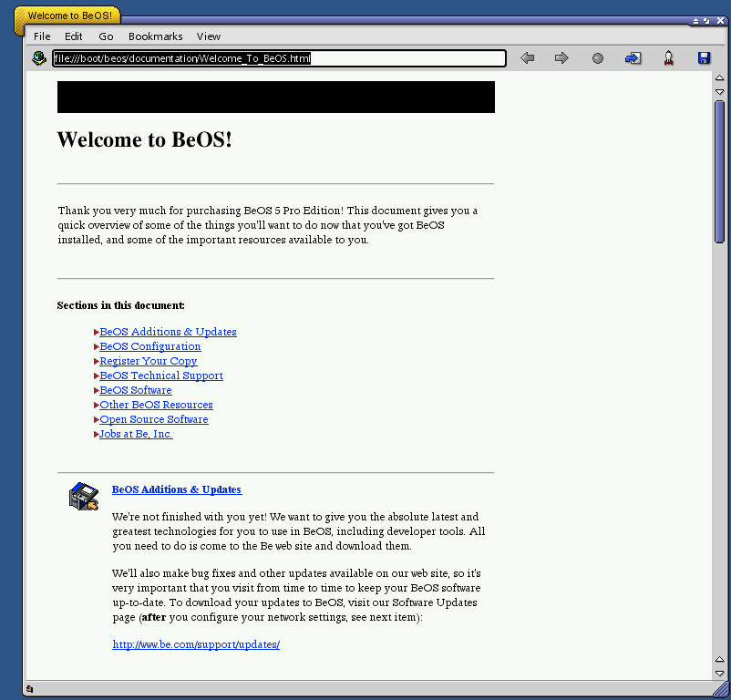Click the URL address field
The image size is (731, 700).
279,58
